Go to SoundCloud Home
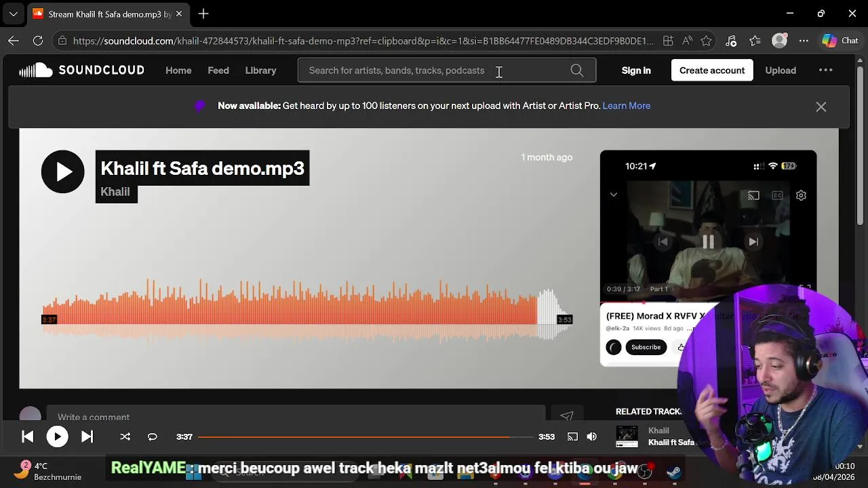 178,70
